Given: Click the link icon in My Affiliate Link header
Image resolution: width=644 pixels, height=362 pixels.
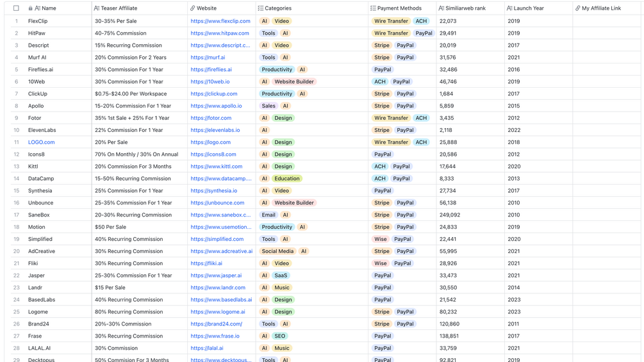Looking at the screenshot, I should click(x=578, y=8).
